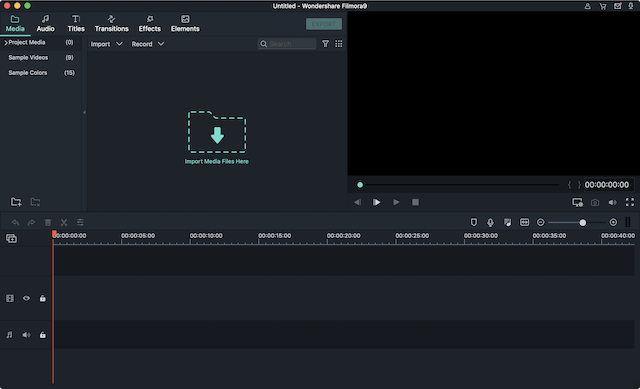Undo the last timeline action
The height and width of the screenshot is (389, 640).
tap(16, 222)
